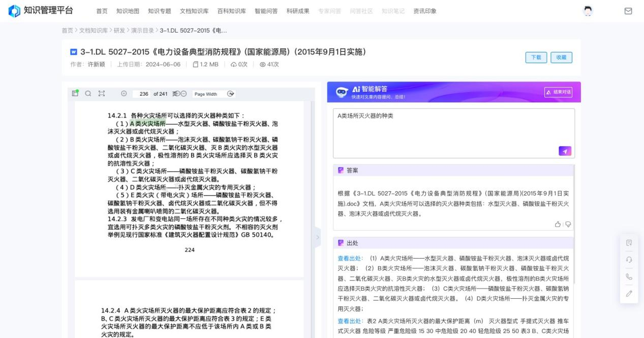Give the AI answer a thumbs down

pos(568,224)
